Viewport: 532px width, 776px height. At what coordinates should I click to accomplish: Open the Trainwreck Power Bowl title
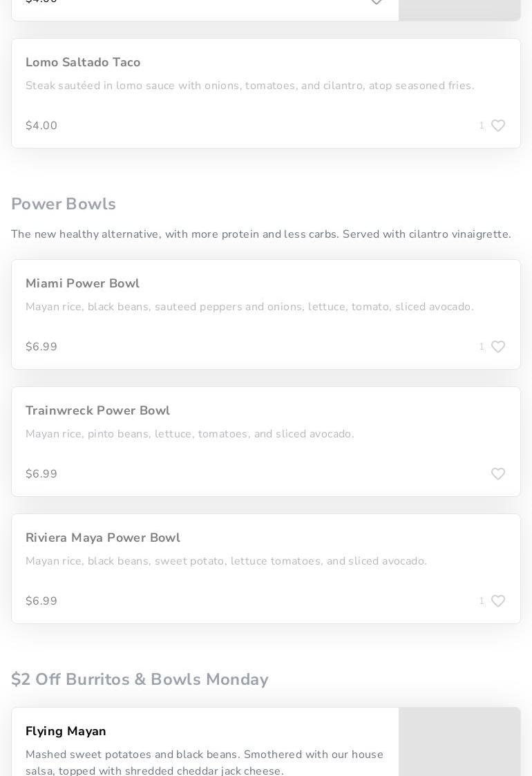[97, 411]
